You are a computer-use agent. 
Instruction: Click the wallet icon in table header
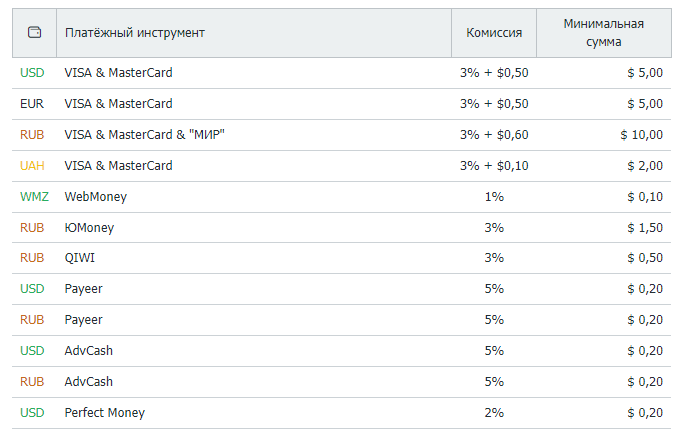click(34, 33)
